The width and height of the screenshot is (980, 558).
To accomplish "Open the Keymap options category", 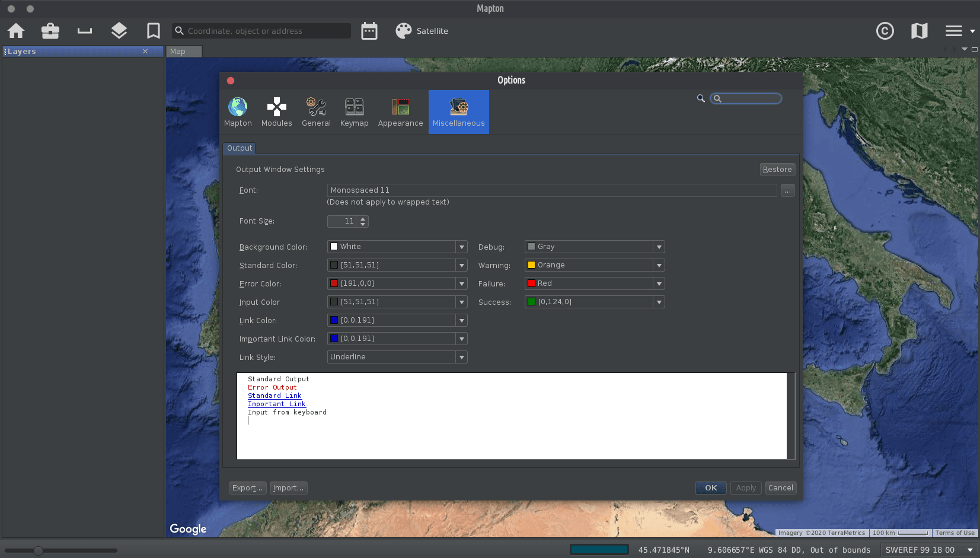I will pos(354,112).
